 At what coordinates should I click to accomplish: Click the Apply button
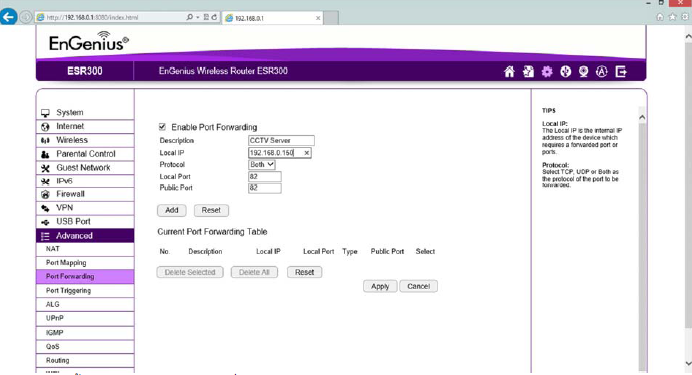coord(380,286)
